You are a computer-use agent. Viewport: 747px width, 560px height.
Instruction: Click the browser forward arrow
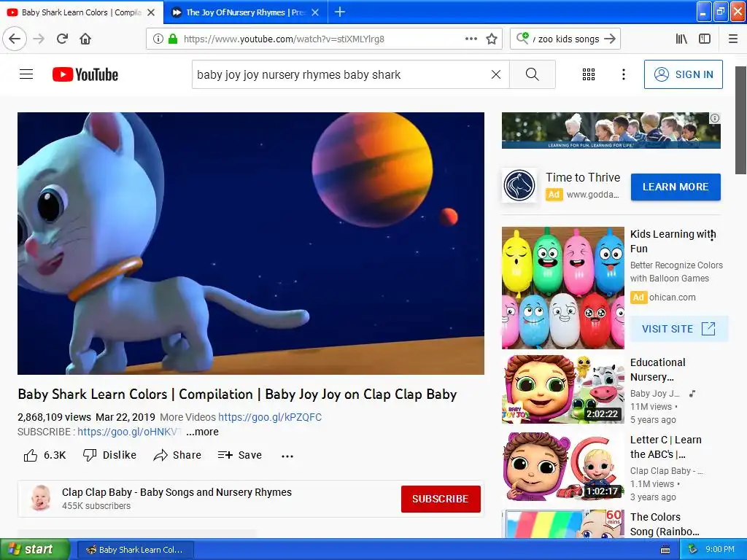click(x=39, y=39)
